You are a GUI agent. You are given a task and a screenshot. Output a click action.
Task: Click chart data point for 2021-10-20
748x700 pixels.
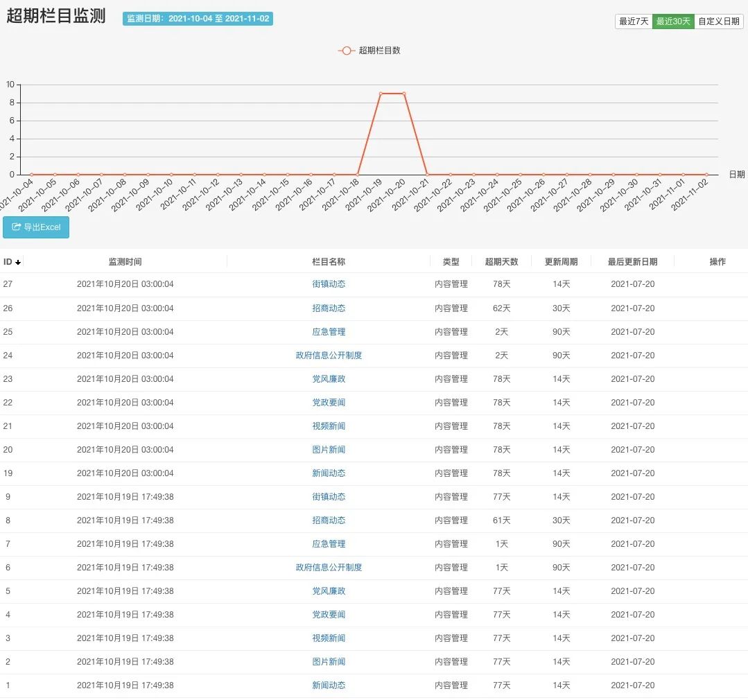(x=403, y=94)
